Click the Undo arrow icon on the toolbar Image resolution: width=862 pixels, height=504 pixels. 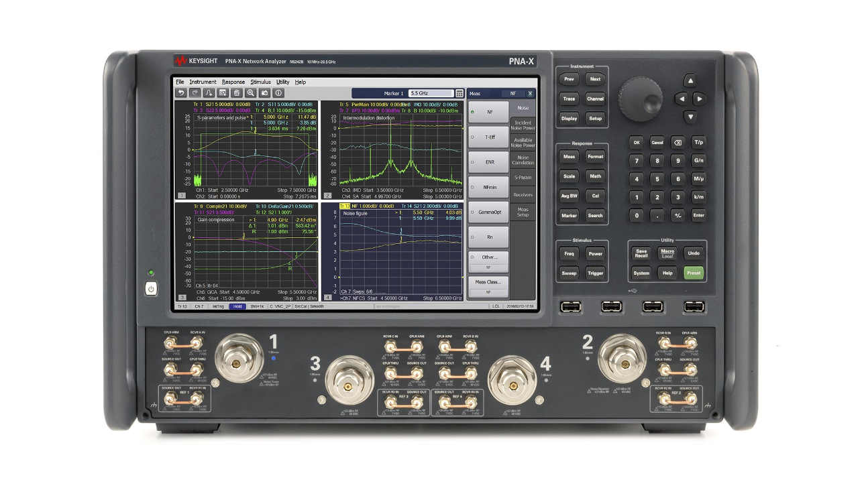[x=181, y=93]
